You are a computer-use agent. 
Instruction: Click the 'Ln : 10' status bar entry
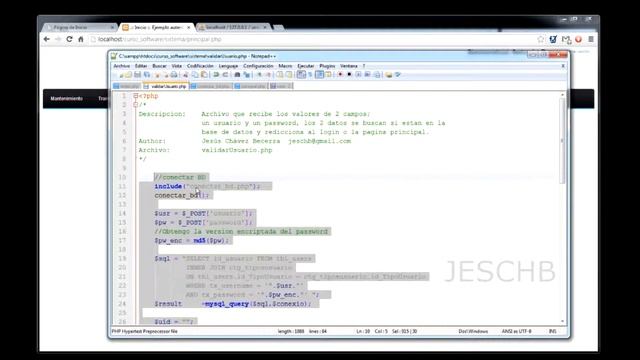click(363, 331)
